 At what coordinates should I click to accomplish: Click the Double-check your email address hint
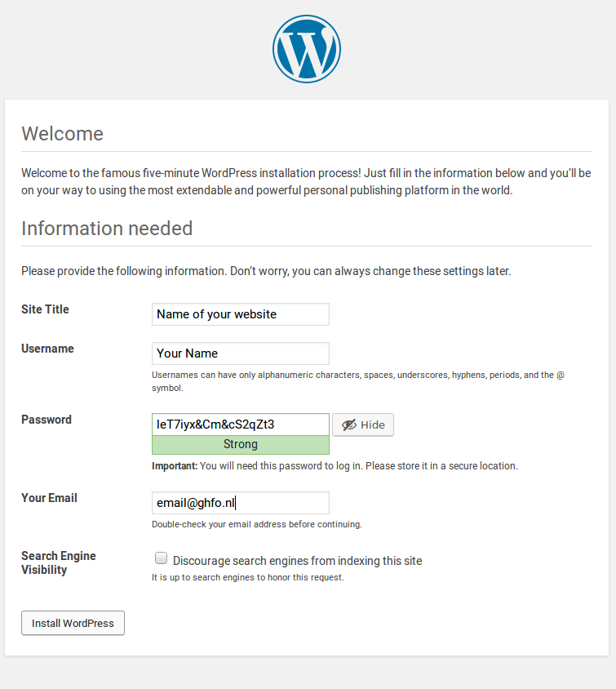click(257, 524)
